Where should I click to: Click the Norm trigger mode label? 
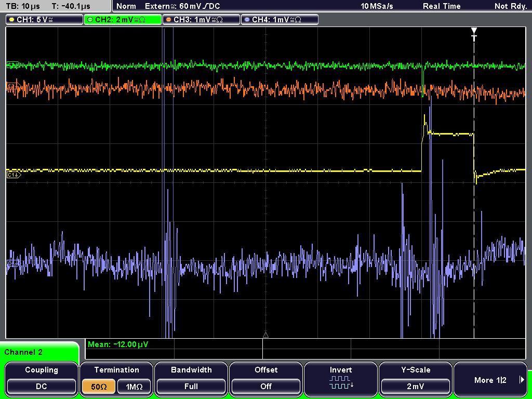pos(126,6)
